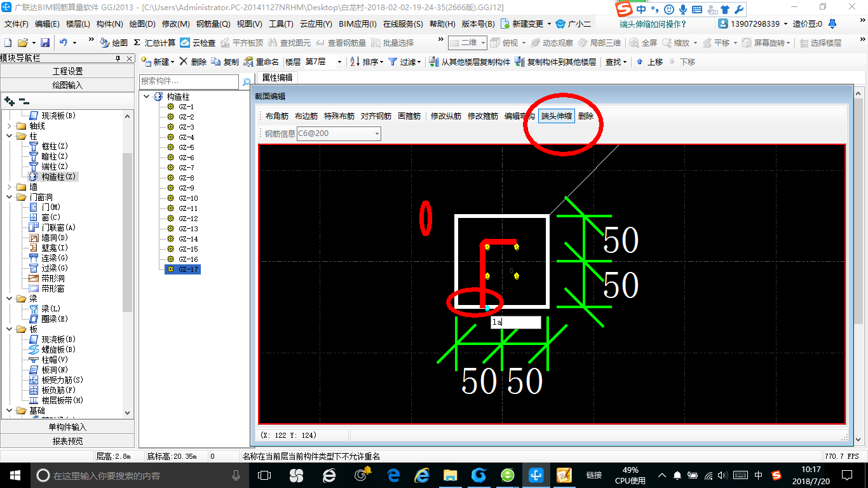
Task: Click 新建变更 in the menu bar
Action: (526, 24)
